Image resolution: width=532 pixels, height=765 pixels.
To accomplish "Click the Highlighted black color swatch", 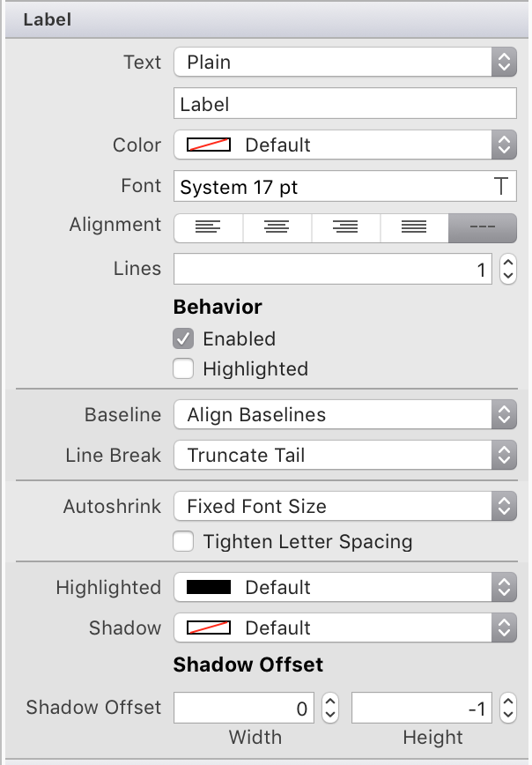I will (210, 587).
